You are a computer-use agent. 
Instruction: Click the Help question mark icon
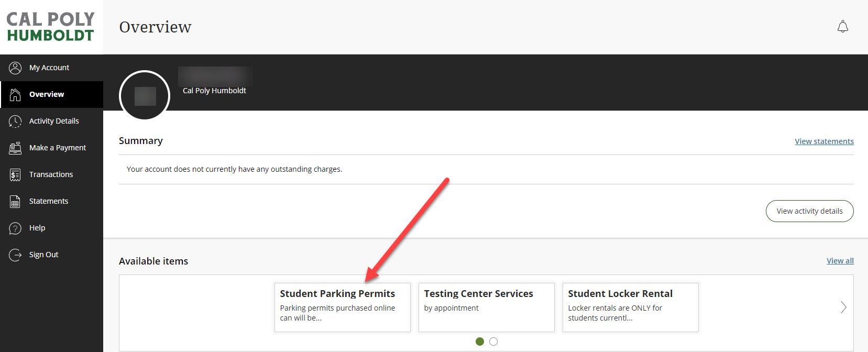click(15, 228)
